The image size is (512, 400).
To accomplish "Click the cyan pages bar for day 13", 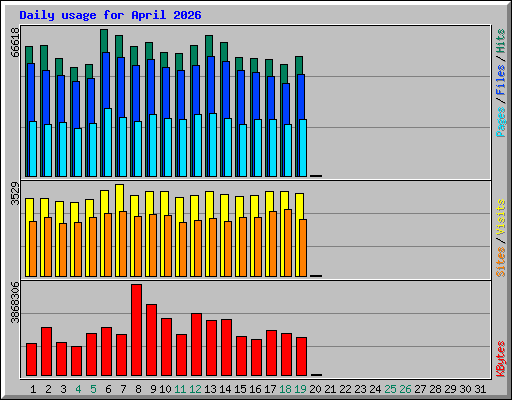I will 213,145.
